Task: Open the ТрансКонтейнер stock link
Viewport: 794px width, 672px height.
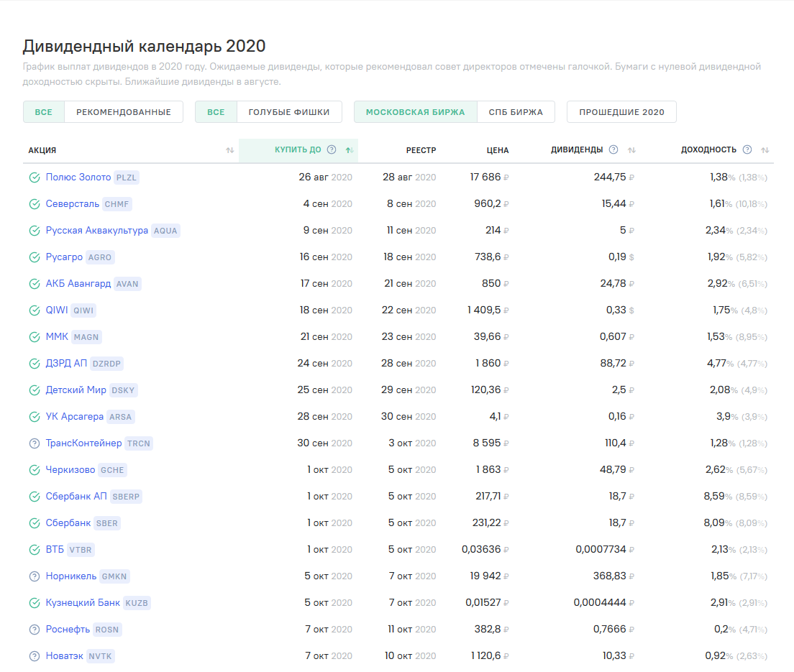Action: pyautogui.click(x=83, y=443)
